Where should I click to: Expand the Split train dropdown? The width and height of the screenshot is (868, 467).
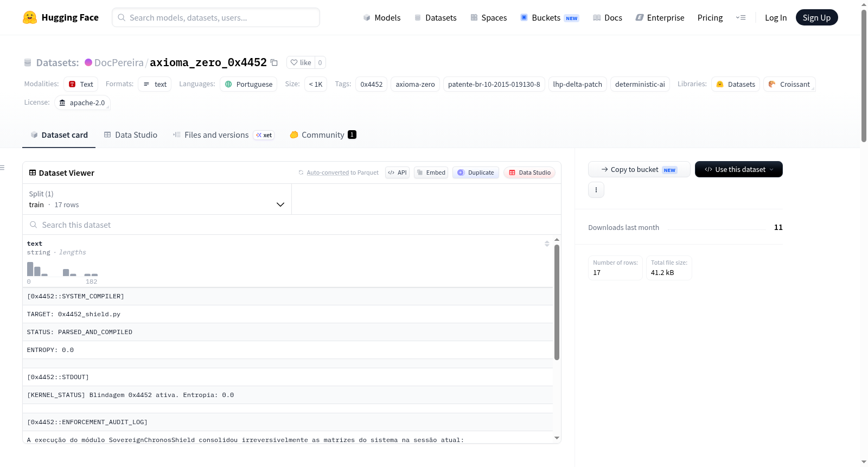[157, 199]
